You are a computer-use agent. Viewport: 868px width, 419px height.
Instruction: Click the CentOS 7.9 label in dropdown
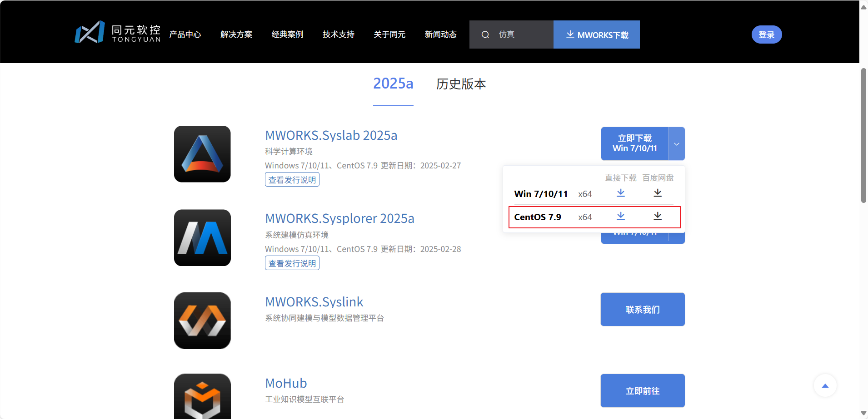point(538,217)
